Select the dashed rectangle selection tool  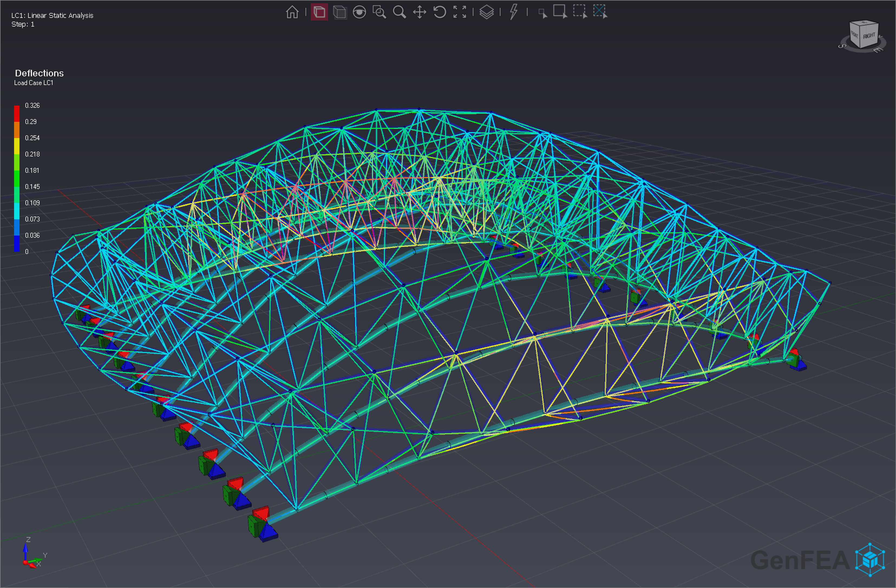pos(580,11)
